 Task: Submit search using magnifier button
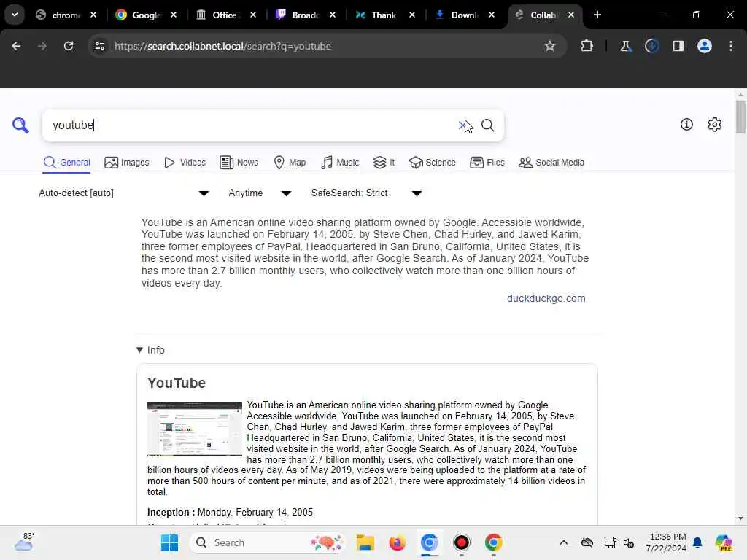click(487, 125)
